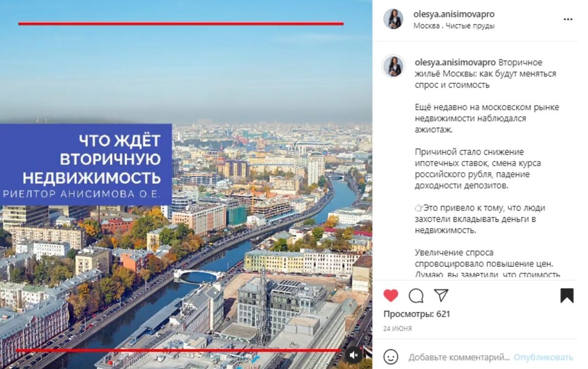Click the caption text paragraph about ажиотаж
The image size is (588, 369).
(487, 118)
